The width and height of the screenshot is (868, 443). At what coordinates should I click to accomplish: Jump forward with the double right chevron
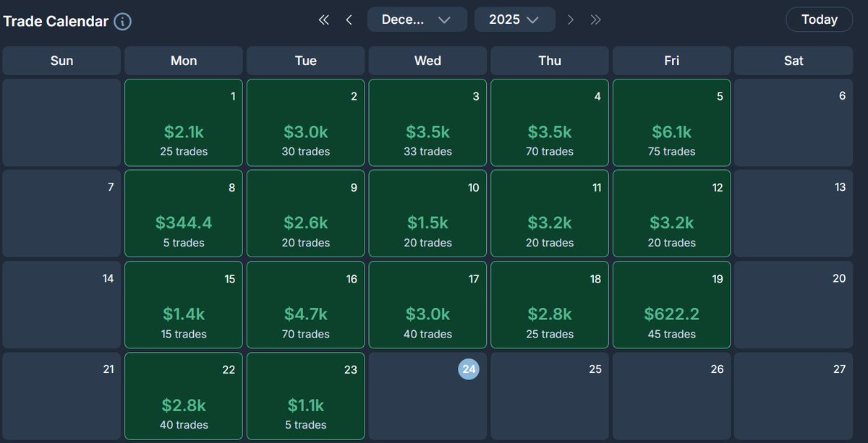pyautogui.click(x=595, y=20)
